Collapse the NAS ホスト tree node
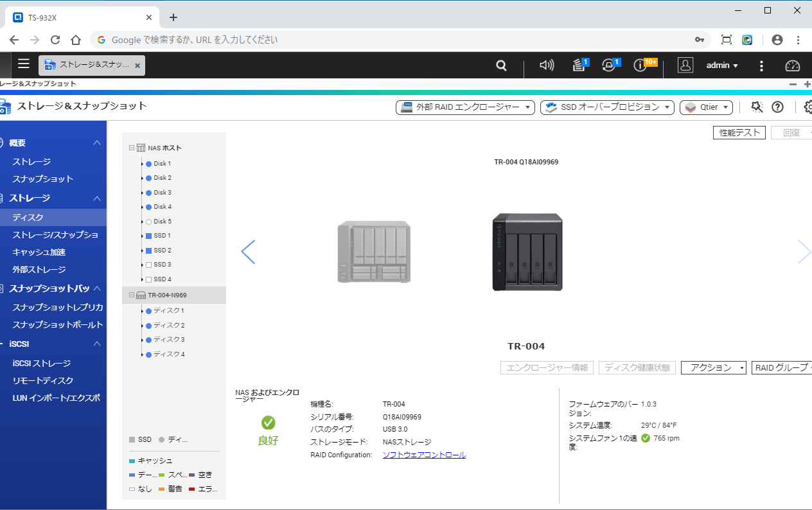Image resolution: width=812 pixels, height=510 pixels. pos(132,148)
